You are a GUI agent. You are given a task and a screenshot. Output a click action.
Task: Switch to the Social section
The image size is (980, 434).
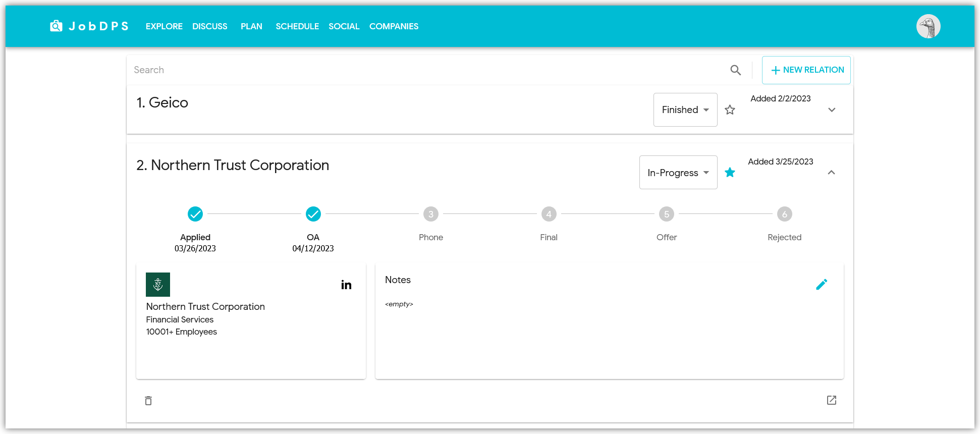[x=344, y=26]
